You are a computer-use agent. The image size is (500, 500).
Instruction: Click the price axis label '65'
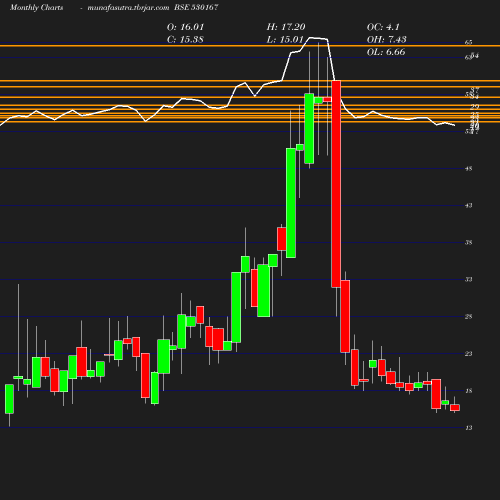click(469, 42)
